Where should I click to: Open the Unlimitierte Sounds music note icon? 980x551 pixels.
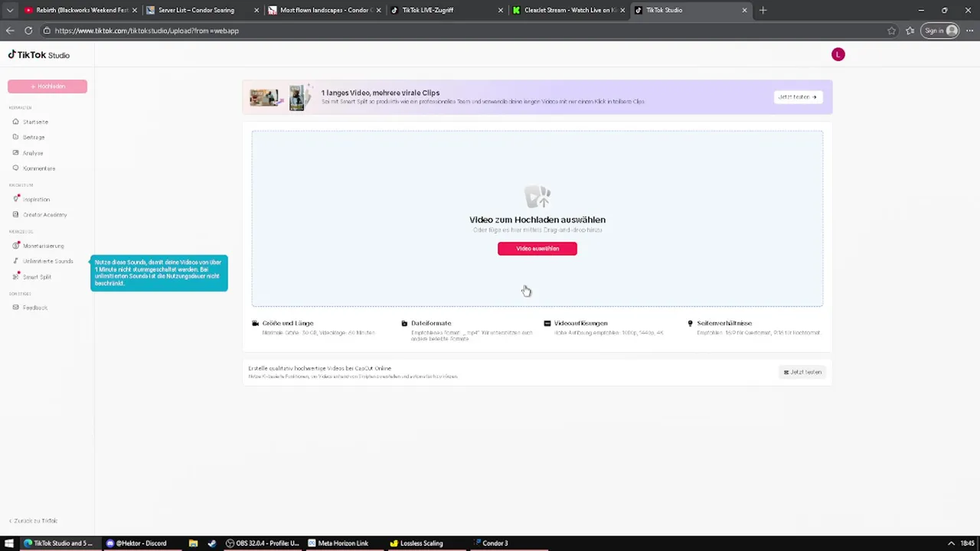(15, 261)
